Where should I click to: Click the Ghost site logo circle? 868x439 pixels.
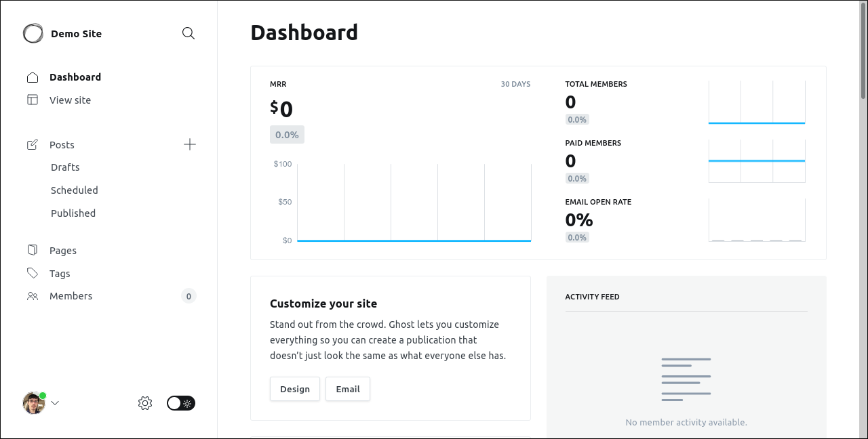point(33,33)
